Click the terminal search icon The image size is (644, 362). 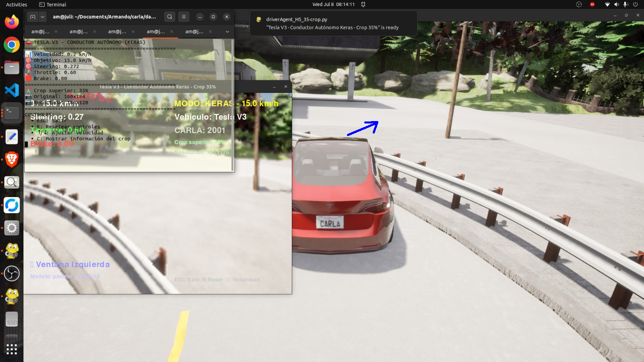tap(169, 17)
